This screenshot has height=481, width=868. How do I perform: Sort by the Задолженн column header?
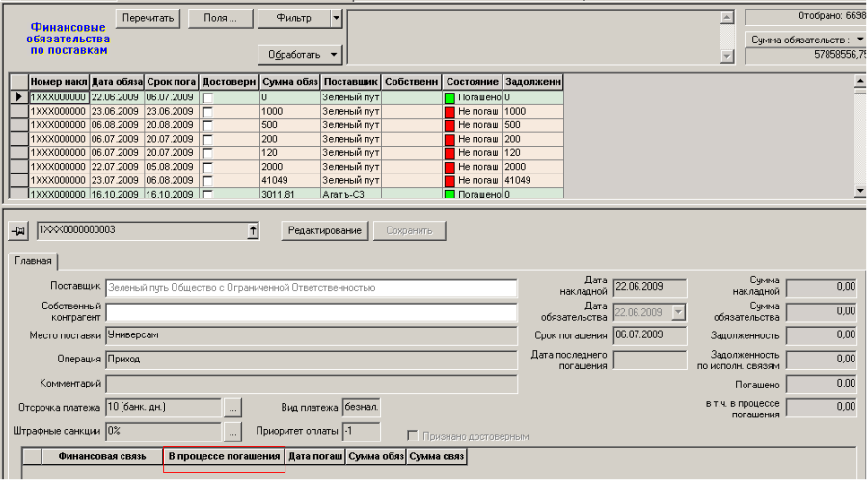pyautogui.click(x=533, y=82)
